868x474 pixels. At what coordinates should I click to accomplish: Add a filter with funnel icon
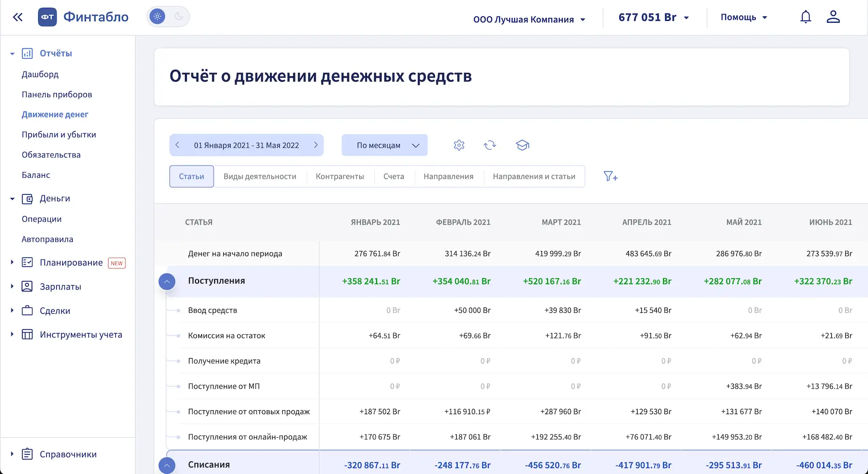point(610,176)
